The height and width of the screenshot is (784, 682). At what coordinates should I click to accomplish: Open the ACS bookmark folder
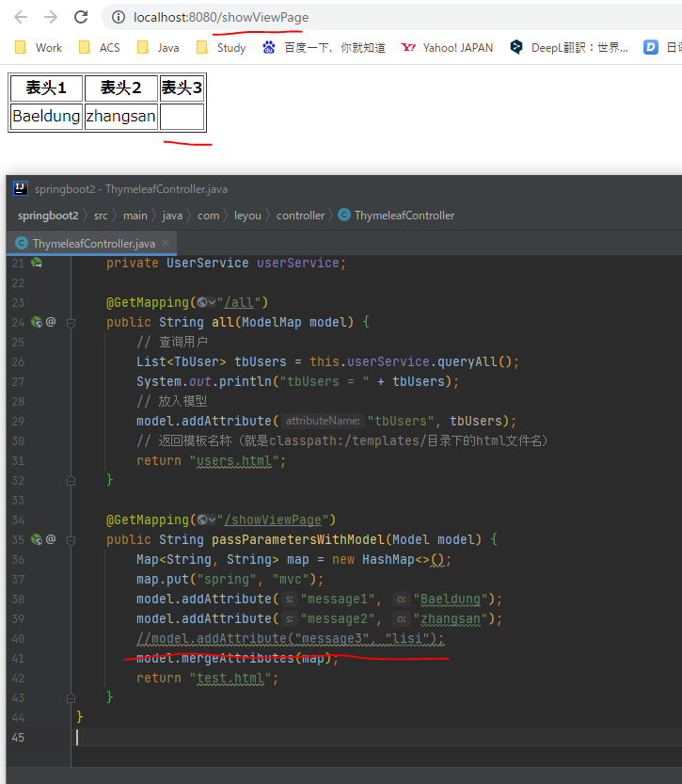tap(100, 47)
